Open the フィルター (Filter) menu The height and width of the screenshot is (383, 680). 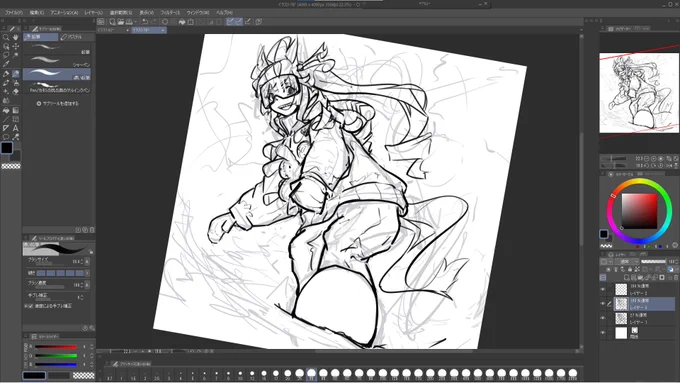tap(170, 13)
